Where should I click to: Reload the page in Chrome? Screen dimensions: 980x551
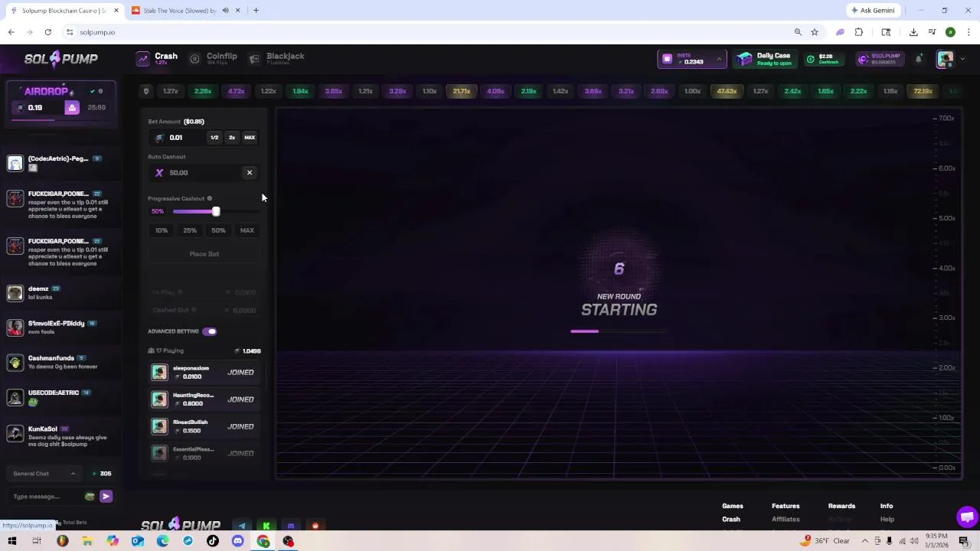[x=47, y=32]
